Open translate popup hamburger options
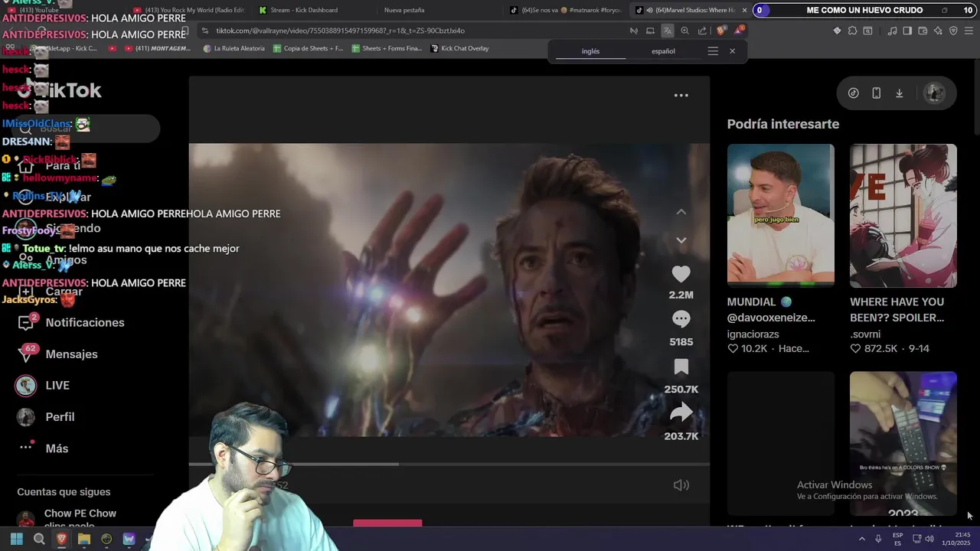The width and height of the screenshot is (980, 551). (713, 51)
